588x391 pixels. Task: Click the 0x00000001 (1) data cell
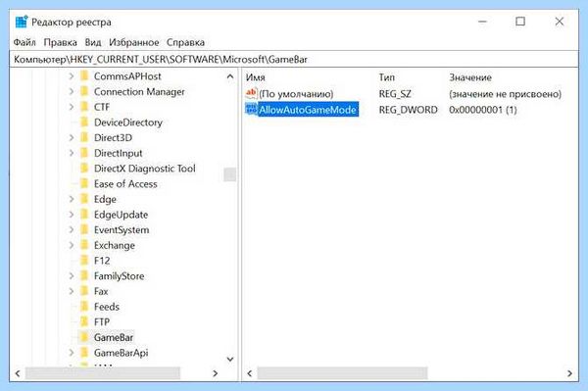click(483, 110)
